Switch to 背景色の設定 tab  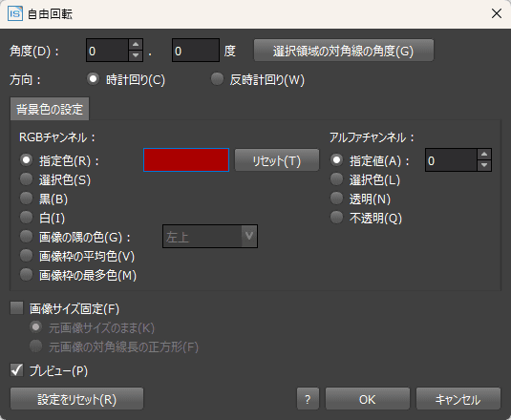50,109
